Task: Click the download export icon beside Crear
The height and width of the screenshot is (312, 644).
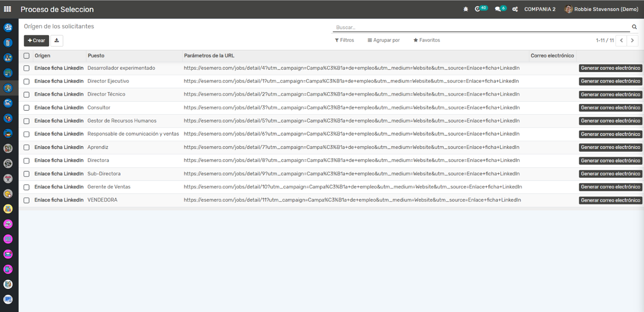Action: (x=57, y=40)
